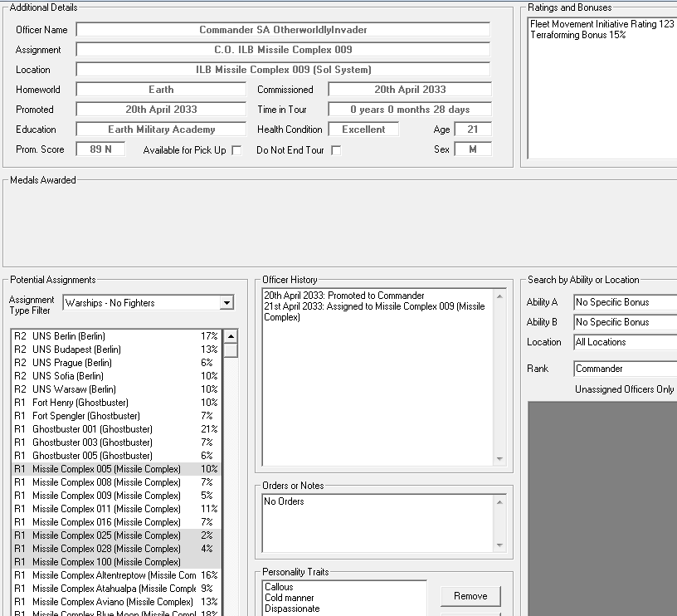Open the Ability B dropdown

tap(626, 322)
